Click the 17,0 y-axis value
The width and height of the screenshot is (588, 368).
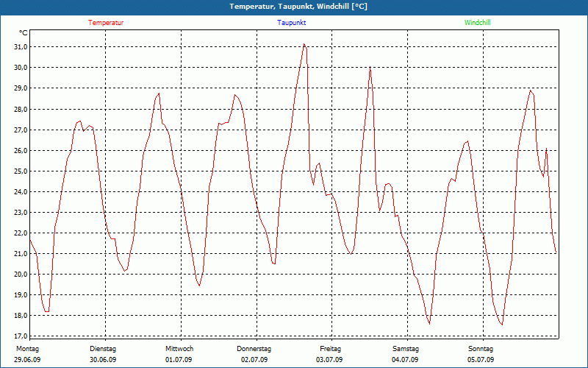(x=20, y=336)
